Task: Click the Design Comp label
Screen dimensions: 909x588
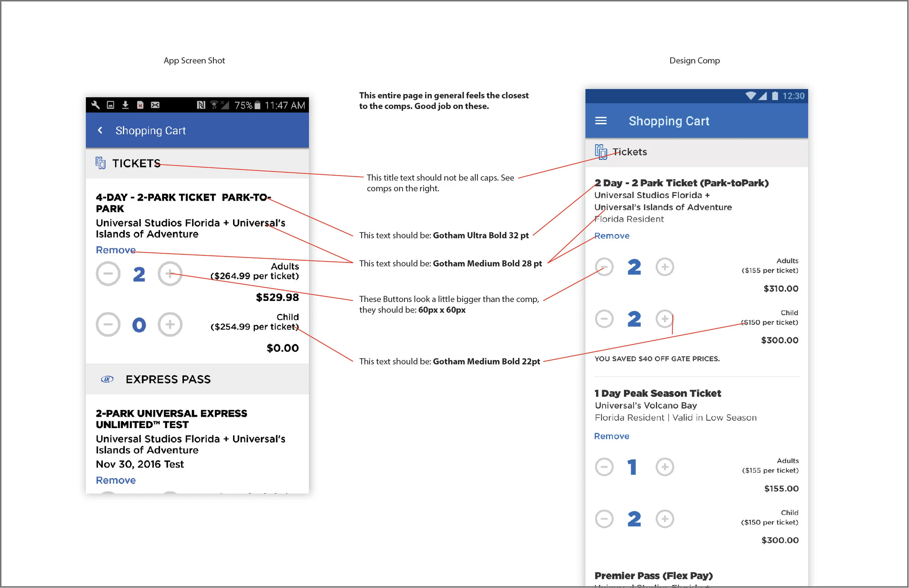Action: [695, 61]
